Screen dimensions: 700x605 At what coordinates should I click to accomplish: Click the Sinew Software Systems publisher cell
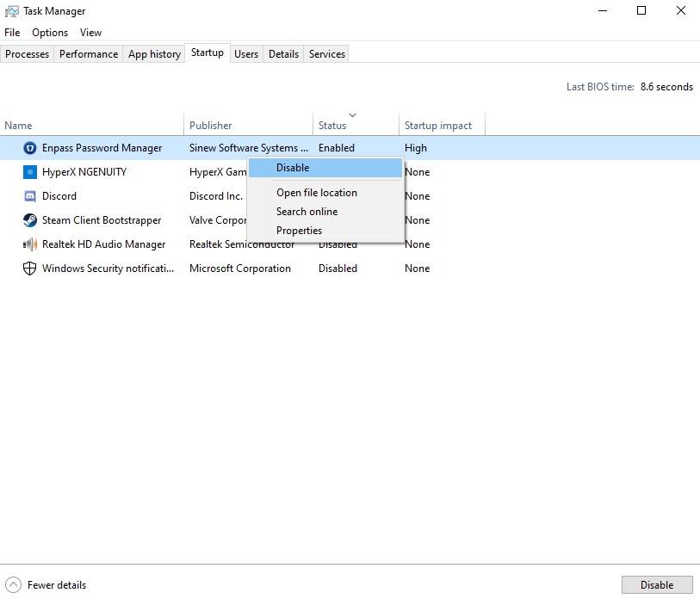pyautogui.click(x=249, y=148)
